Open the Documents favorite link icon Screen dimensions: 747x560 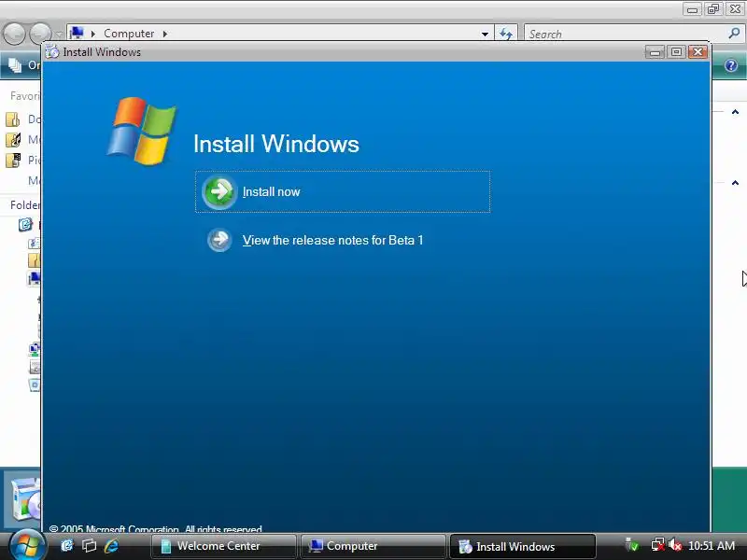(13, 119)
